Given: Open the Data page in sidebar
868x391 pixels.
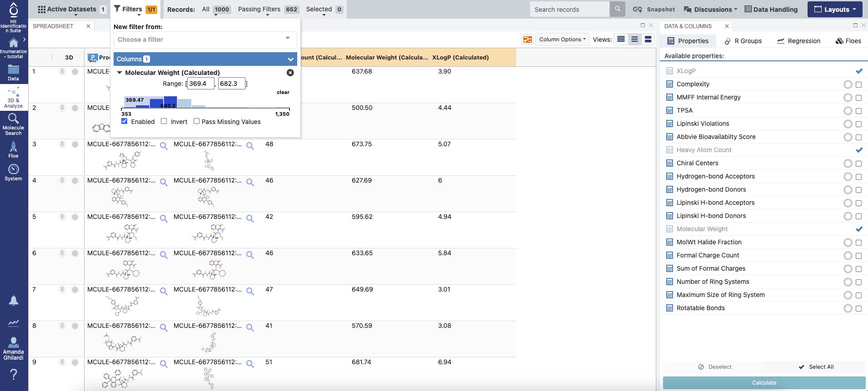Looking at the screenshot, I should coord(14,73).
